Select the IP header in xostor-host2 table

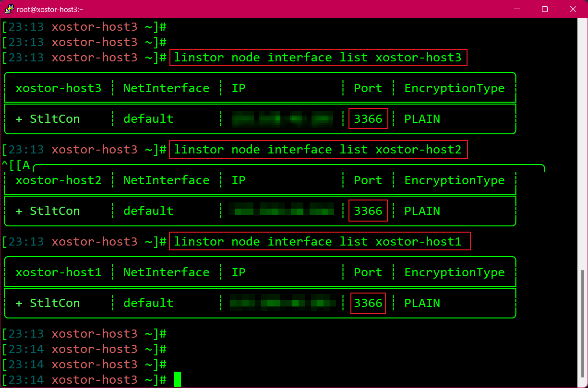(239, 180)
